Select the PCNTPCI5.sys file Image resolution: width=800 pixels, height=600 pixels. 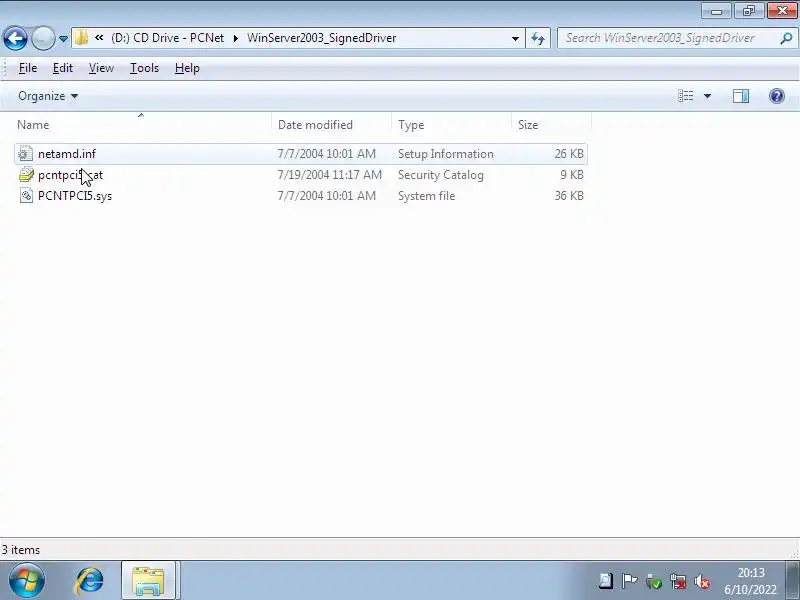click(x=301, y=196)
